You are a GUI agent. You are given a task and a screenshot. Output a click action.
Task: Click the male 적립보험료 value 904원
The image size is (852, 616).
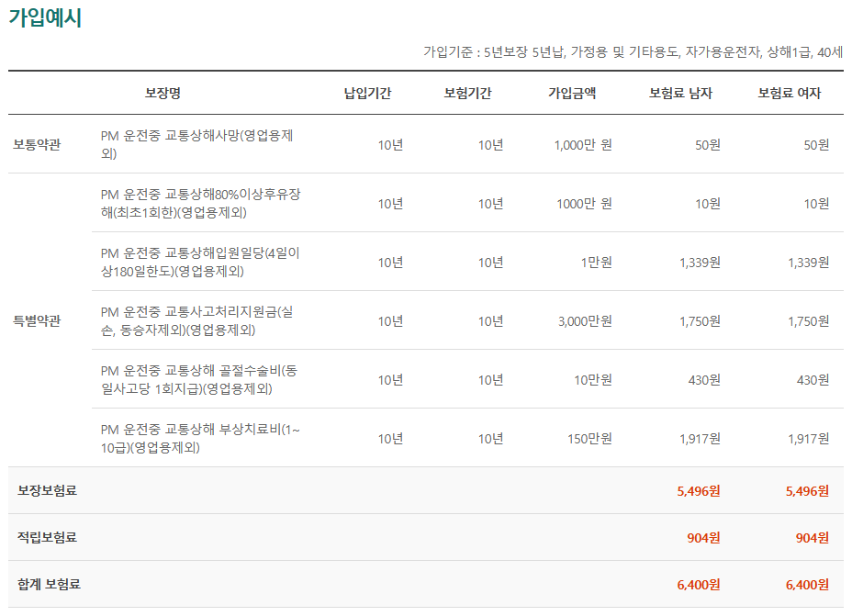703,538
